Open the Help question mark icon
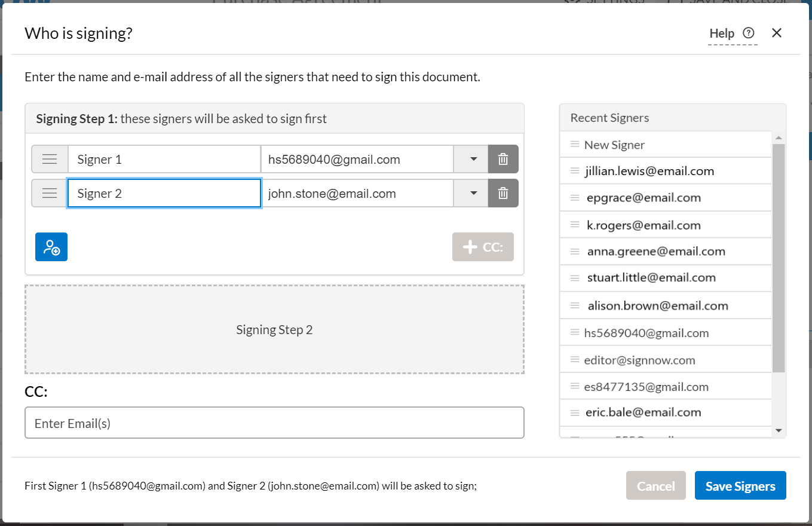 point(748,33)
